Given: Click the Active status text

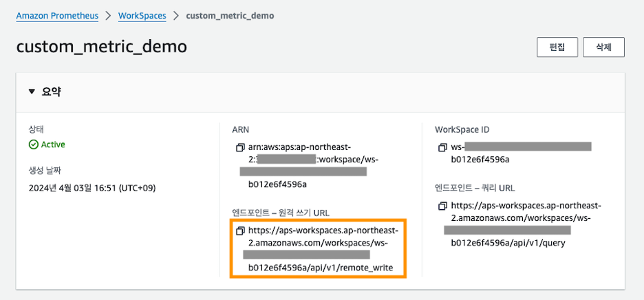Looking at the screenshot, I should coord(53,144).
